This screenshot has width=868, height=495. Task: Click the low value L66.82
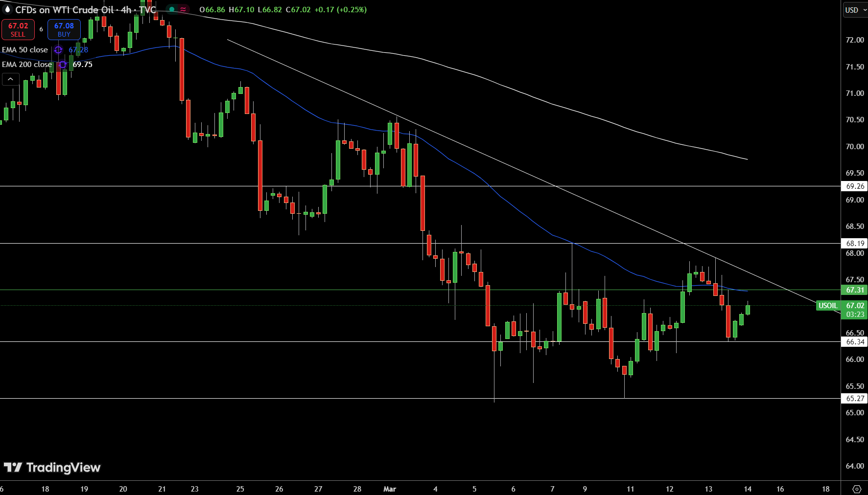(x=270, y=10)
